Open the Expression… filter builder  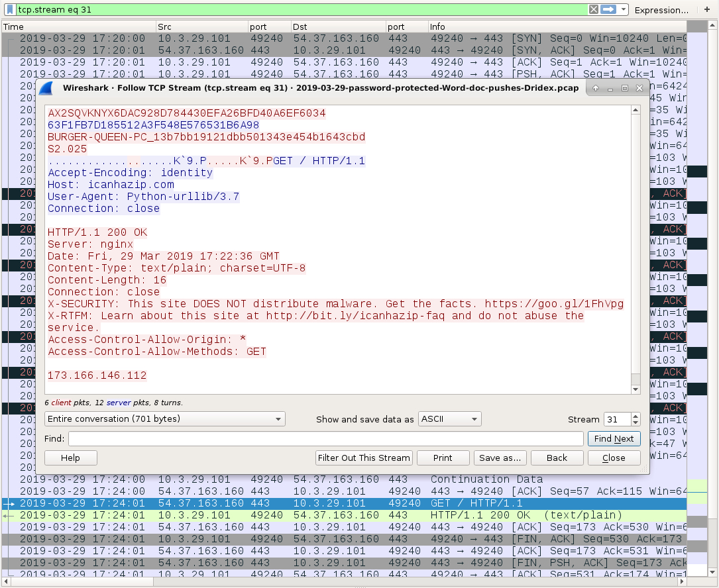[x=661, y=10]
